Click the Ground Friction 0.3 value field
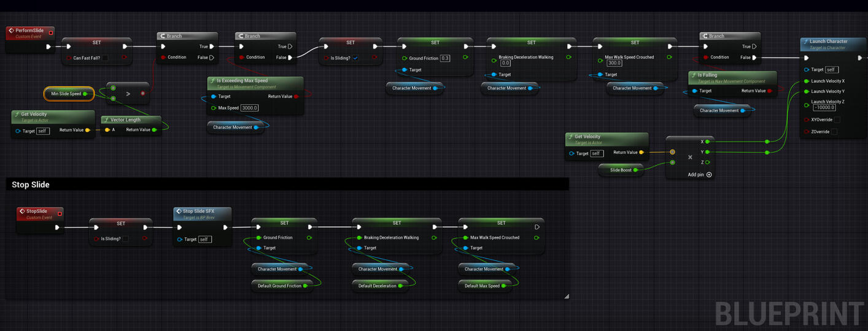 point(445,59)
